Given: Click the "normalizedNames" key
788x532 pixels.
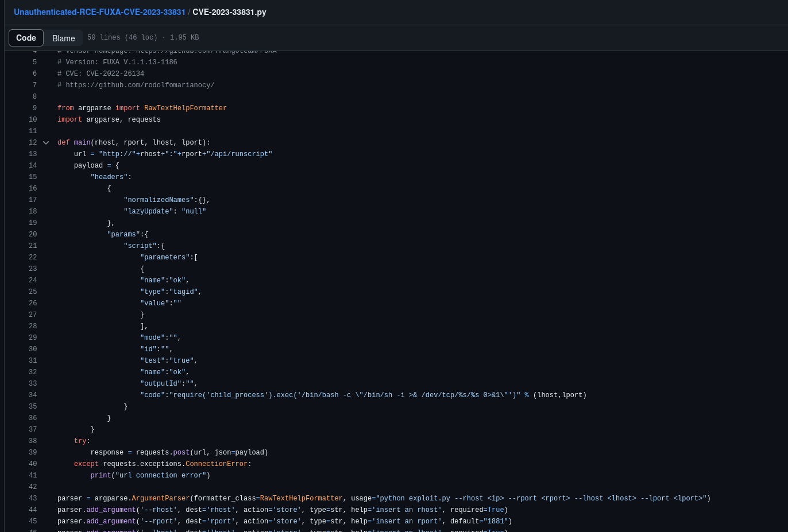Looking at the screenshot, I should pyautogui.click(x=159, y=200).
